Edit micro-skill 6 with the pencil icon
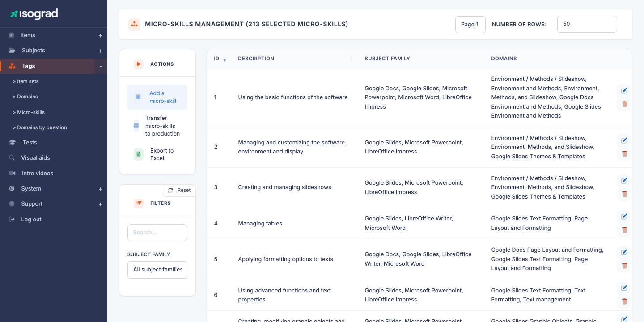The height and width of the screenshot is (322, 644). click(x=624, y=288)
